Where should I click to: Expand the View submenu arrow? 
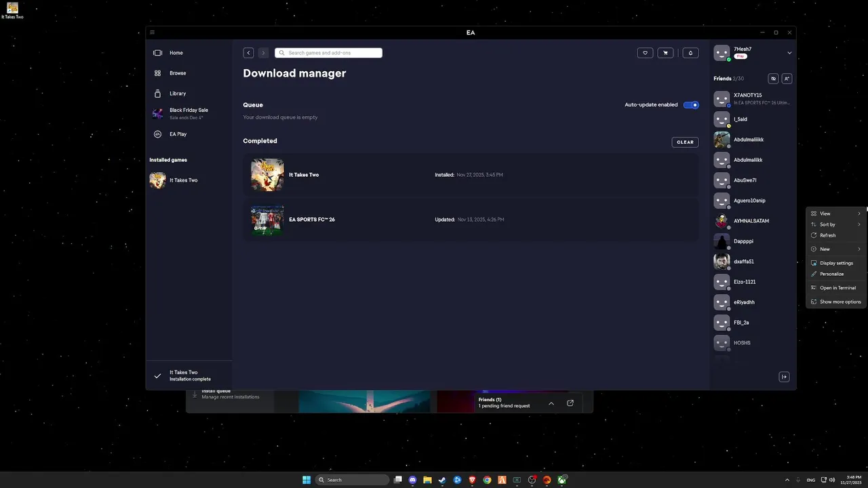(x=859, y=213)
